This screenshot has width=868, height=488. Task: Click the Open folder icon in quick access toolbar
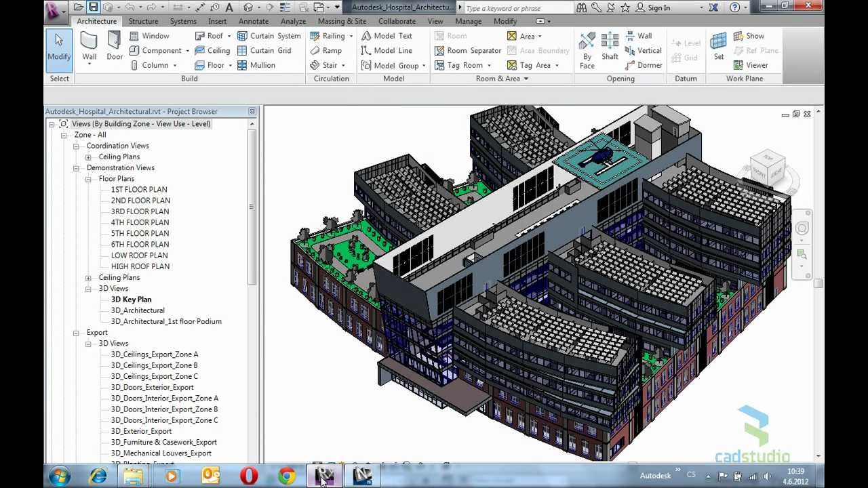pos(79,7)
